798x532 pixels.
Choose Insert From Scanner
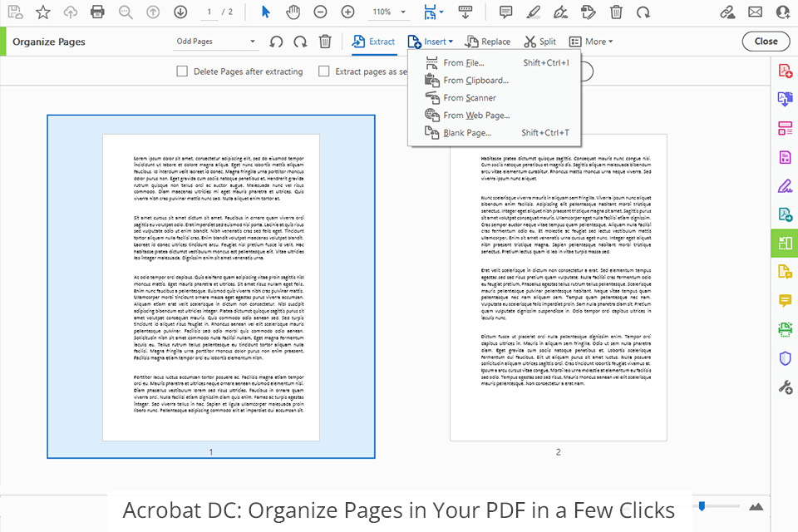pyautogui.click(x=494, y=98)
